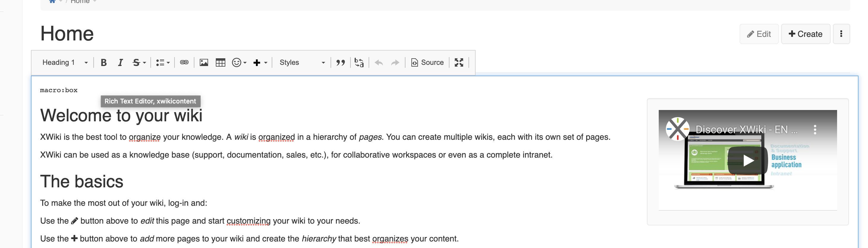Viewport: 868px width, 248px height.
Task: Expand the insert menu arrow
Action: [x=265, y=63]
